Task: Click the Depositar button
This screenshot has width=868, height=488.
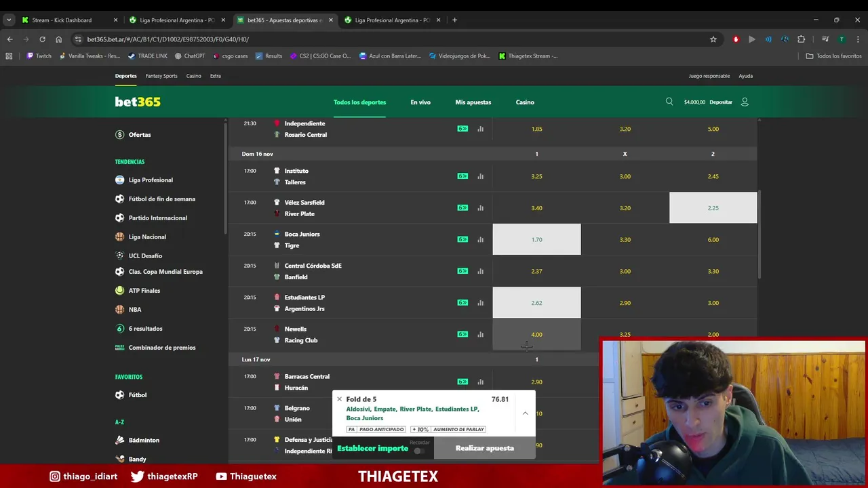Action: (721, 102)
